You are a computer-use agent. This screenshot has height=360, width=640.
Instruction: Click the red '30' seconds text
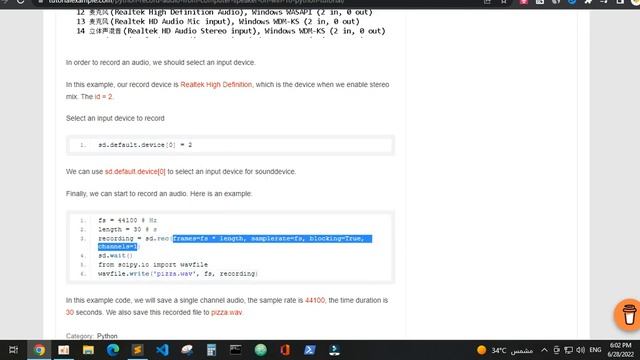click(x=70, y=312)
